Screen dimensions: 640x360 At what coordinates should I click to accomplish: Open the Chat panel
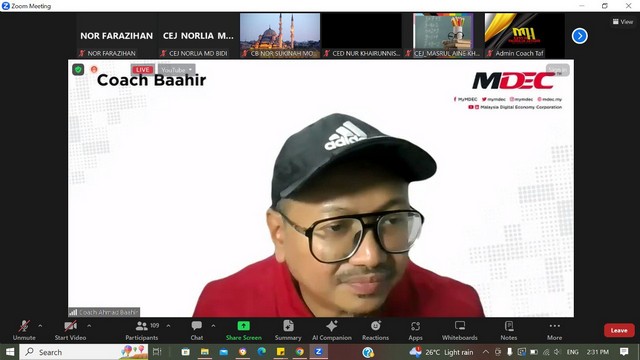197,330
